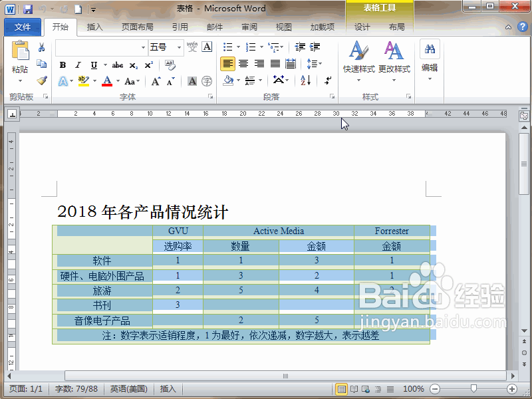Open the Asian Layout dropdown

[x=281, y=80]
